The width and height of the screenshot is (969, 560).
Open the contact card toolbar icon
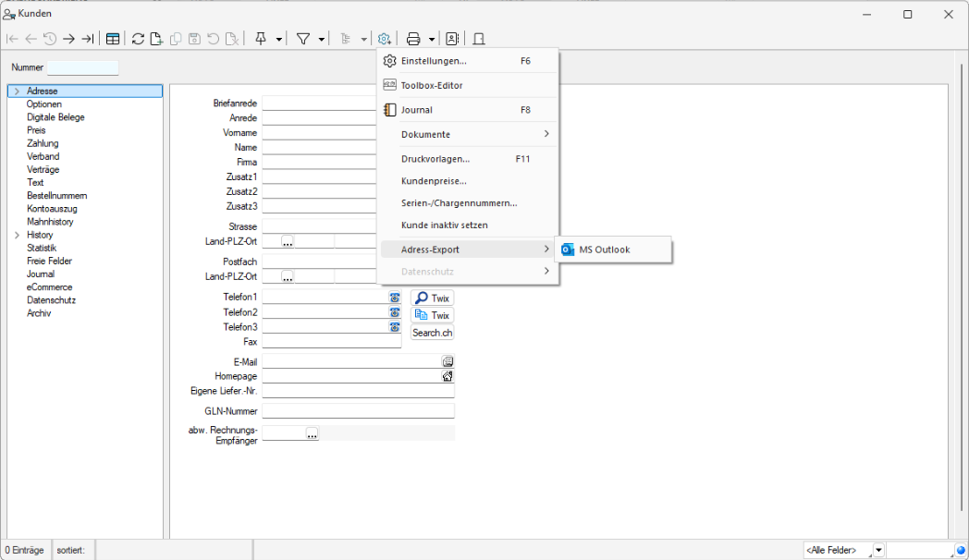[x=452, y=39]
